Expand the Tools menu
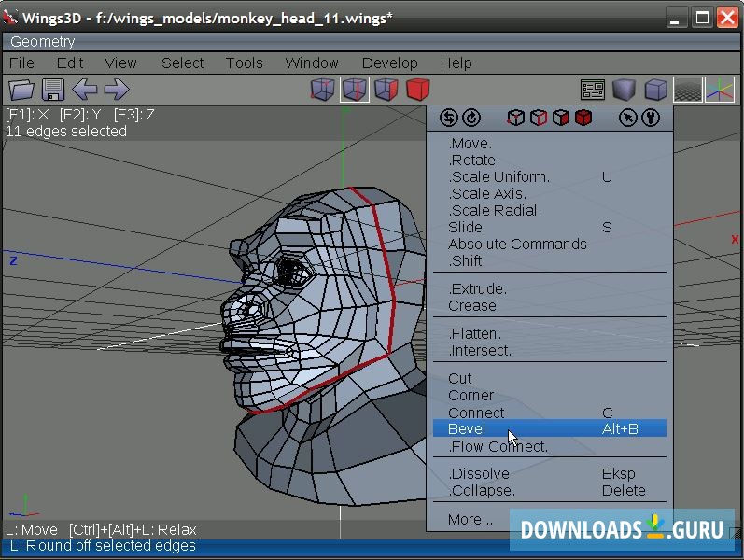This screenshot has height=560, width=744. (244, 63)
